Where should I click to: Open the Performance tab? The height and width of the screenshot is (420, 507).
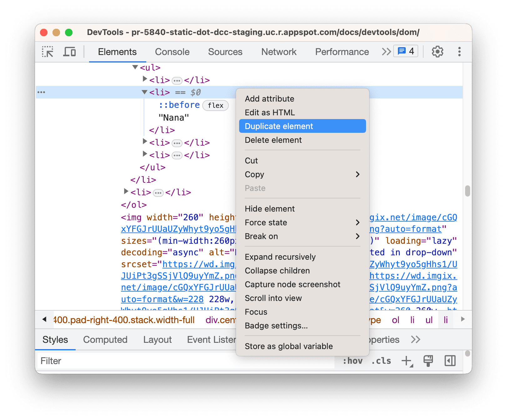pyautogui.click(x=342, y=52)
